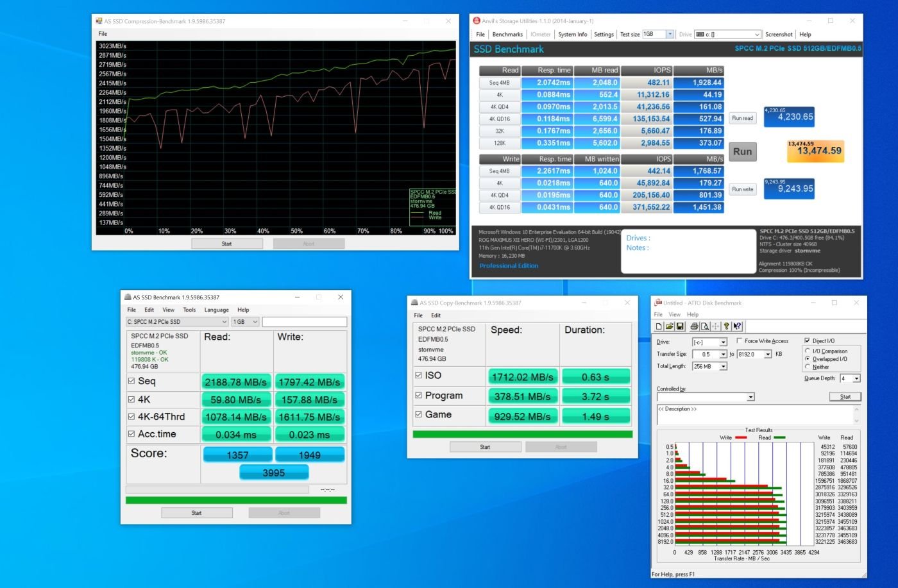Open the Tools menu in AS SSD Benchmark
The width and height of the screenshot is (898, 588).
[x=189, y=310]
